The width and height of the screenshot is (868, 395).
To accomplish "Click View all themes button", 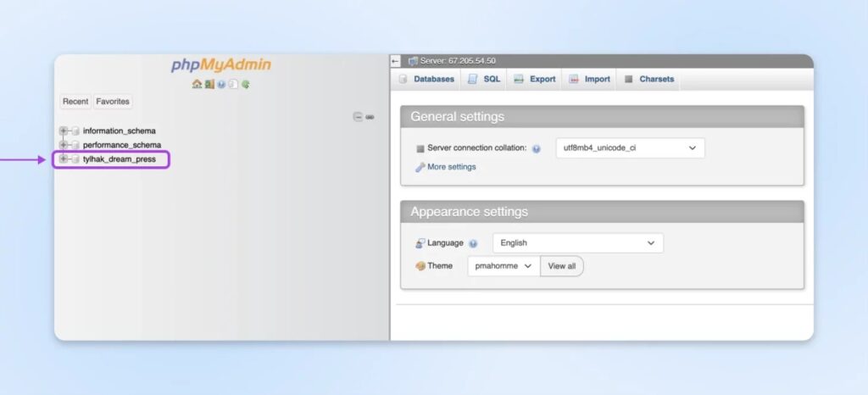I will point(562,266).
